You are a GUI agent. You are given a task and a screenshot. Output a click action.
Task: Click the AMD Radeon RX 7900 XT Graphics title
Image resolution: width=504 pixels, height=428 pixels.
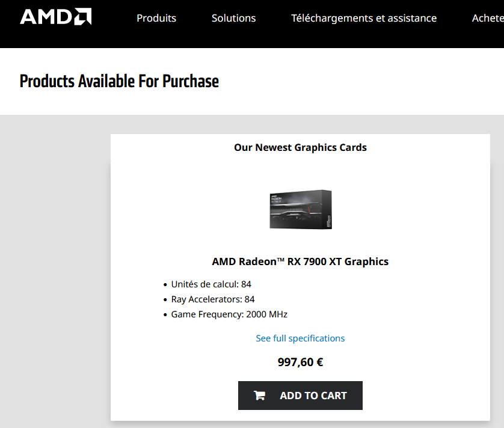click(300, 261)
